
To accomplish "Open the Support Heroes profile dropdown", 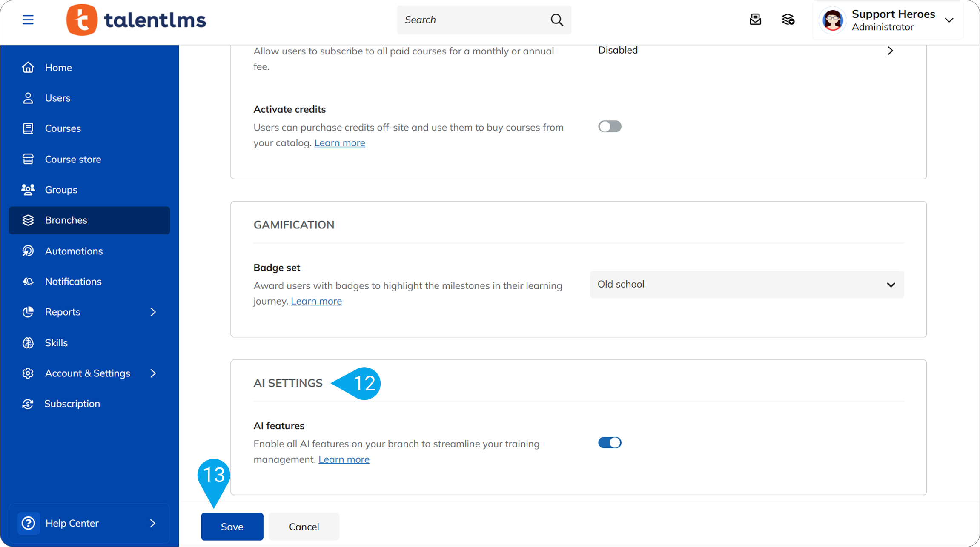I will (x=949, y=20).
